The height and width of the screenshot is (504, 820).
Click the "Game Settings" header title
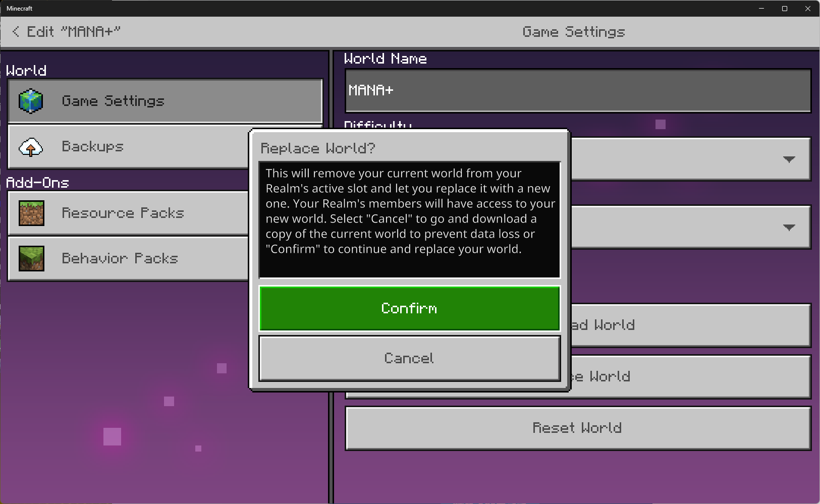tap(574, 32)
